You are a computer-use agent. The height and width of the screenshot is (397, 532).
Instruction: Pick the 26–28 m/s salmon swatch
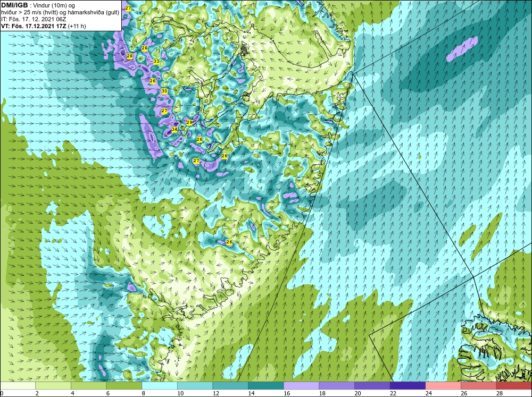(479, 385)
